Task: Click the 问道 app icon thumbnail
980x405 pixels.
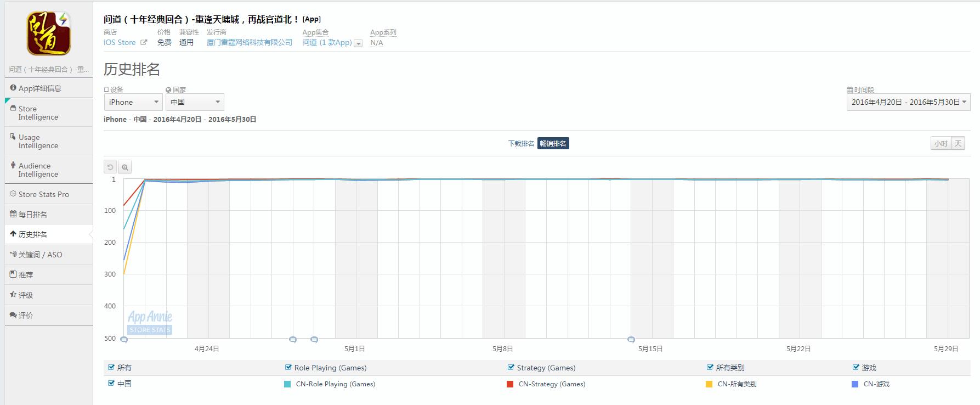Action: tap(49, 33)
